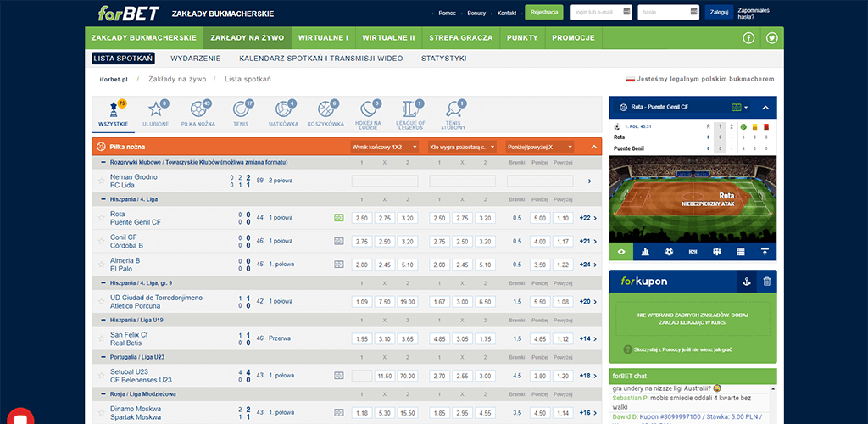Collapse the Hiszpania / 4. Liga group
This screenshot has height=424, width=868.
[103, 199]
